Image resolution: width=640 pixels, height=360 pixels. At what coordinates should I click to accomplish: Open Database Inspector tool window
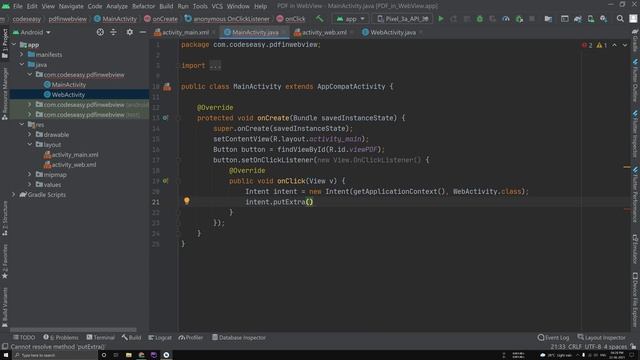(x=239, y=338)
